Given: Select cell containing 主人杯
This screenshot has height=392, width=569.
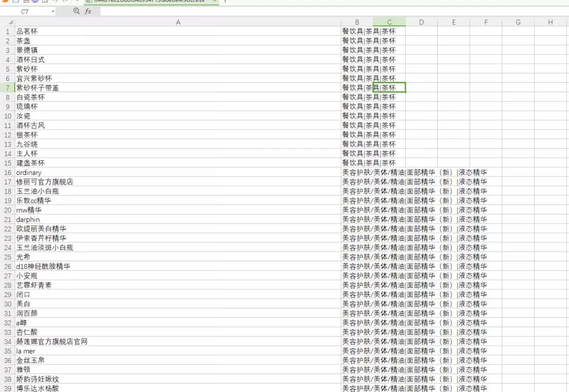Looking at the screenshot, I should point(178,153).
